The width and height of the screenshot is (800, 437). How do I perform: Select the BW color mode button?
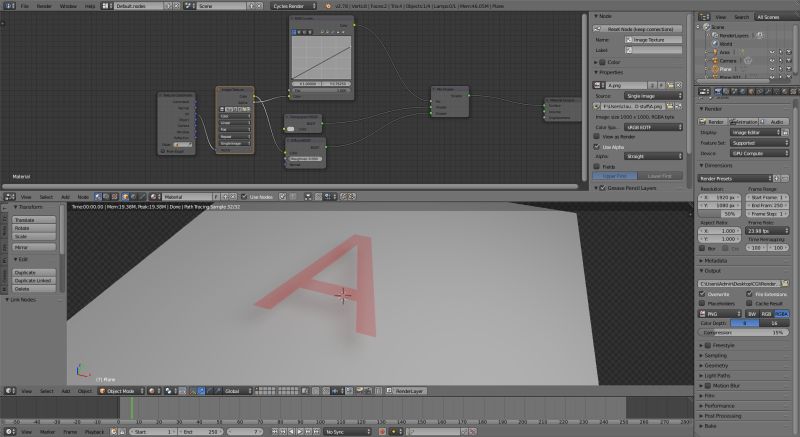752,314
